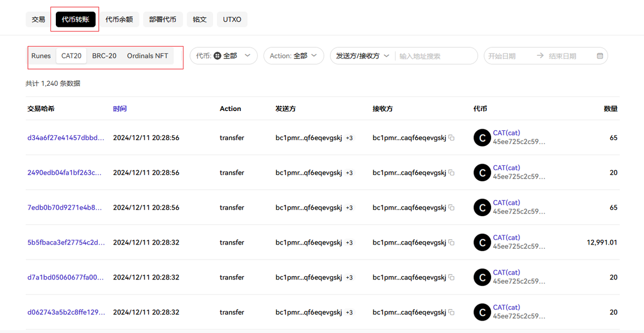This screenshot has width=644, height=333.
Task: Click the token filter grid icon
Action: coord(217,56)
